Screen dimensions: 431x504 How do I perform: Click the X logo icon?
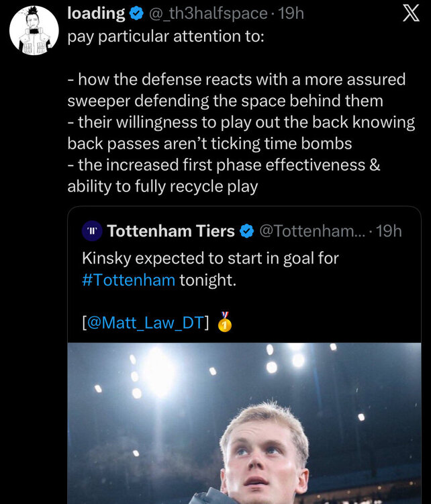(411, 13)
